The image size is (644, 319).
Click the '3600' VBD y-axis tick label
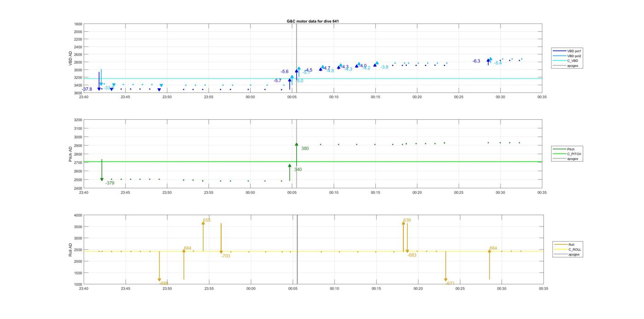pos(78,93)
